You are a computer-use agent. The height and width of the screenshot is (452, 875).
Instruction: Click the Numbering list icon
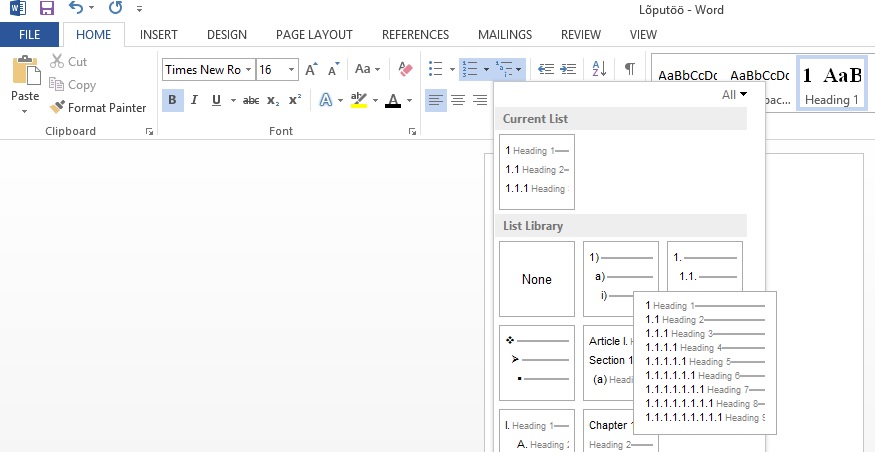(470, 69)
